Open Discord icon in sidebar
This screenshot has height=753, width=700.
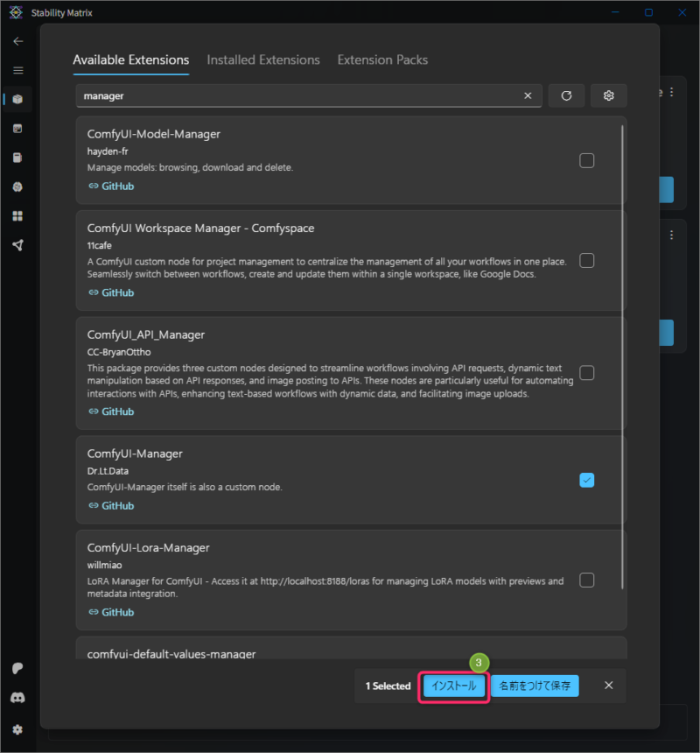pyautogui.click(x=17, y=697)
